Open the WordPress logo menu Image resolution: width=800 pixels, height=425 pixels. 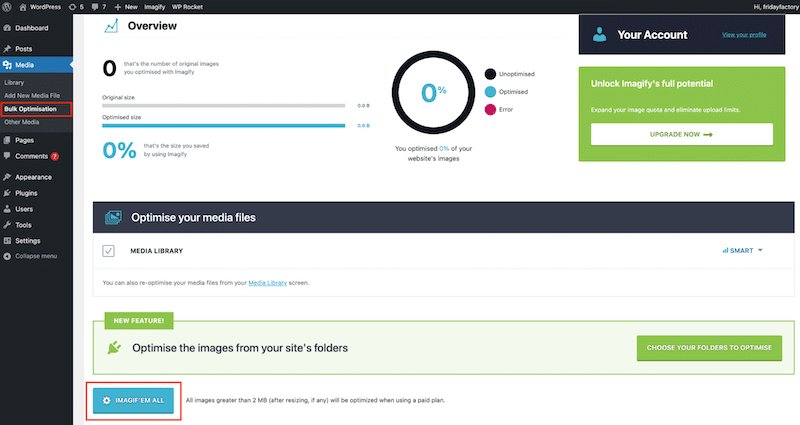click(7, 7)
